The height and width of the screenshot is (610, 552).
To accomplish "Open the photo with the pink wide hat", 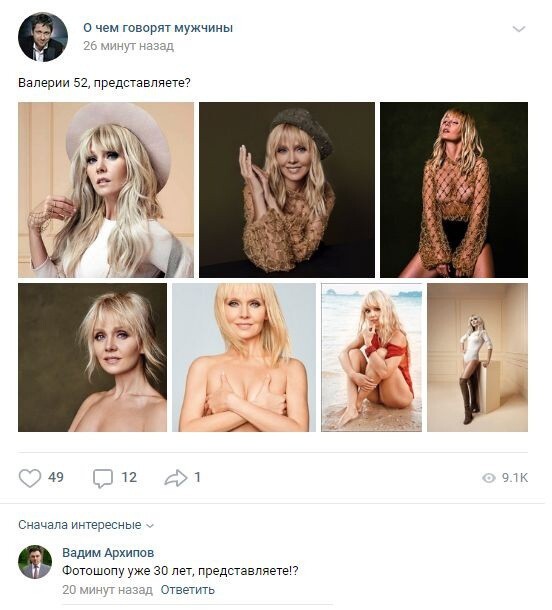I will tap(106, 190).
